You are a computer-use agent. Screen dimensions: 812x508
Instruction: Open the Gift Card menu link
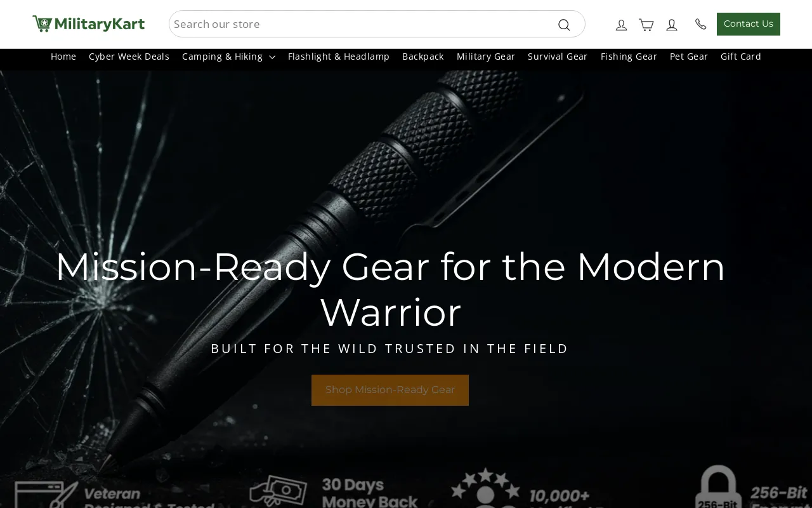(741, 57)
